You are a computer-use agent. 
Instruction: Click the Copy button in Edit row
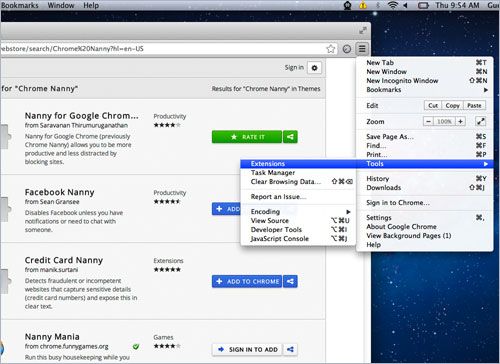pos(452,105)
